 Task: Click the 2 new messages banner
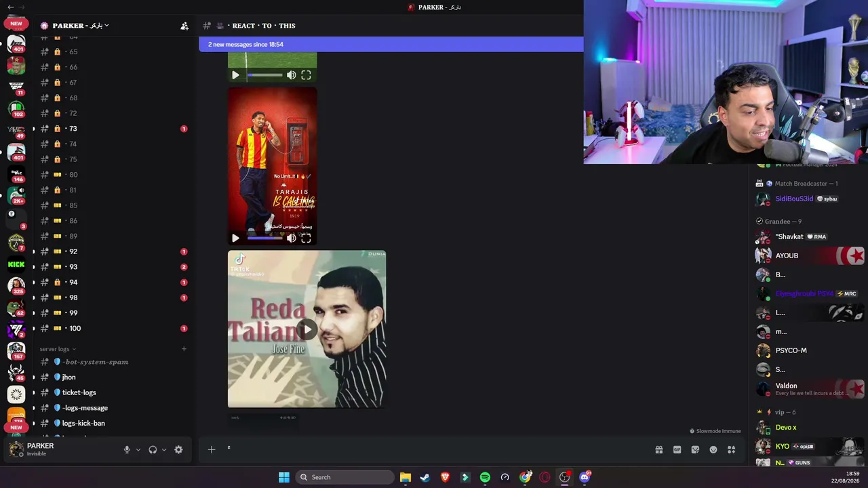tap(391, 44)
